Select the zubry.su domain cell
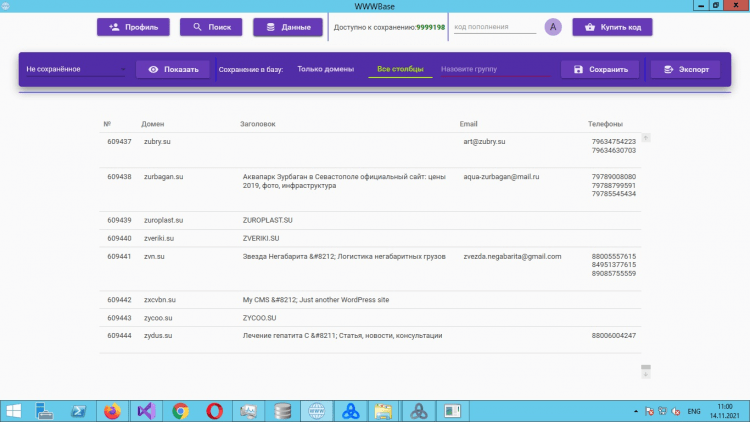This screenshot has width=750, height=422. click(x=157, y=142)
